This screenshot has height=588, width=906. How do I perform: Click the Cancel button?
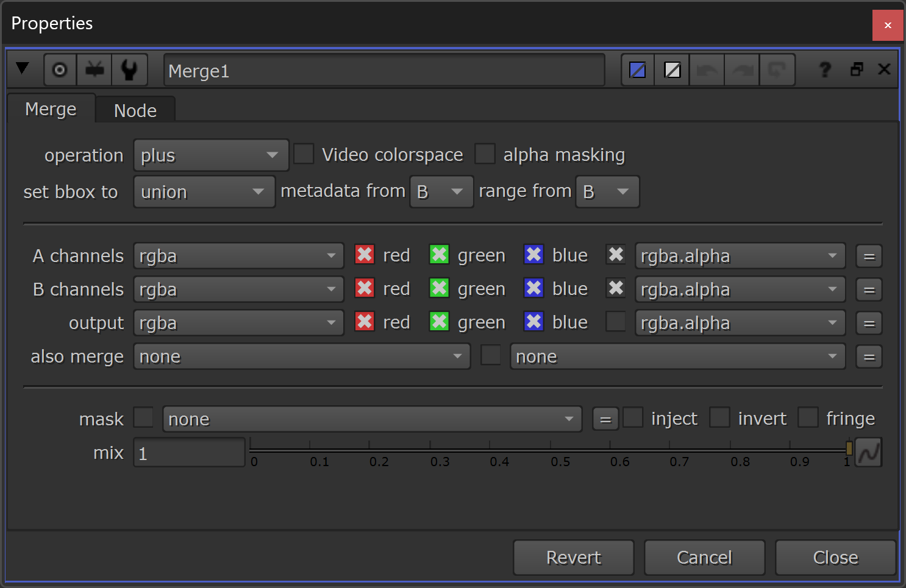705,558
